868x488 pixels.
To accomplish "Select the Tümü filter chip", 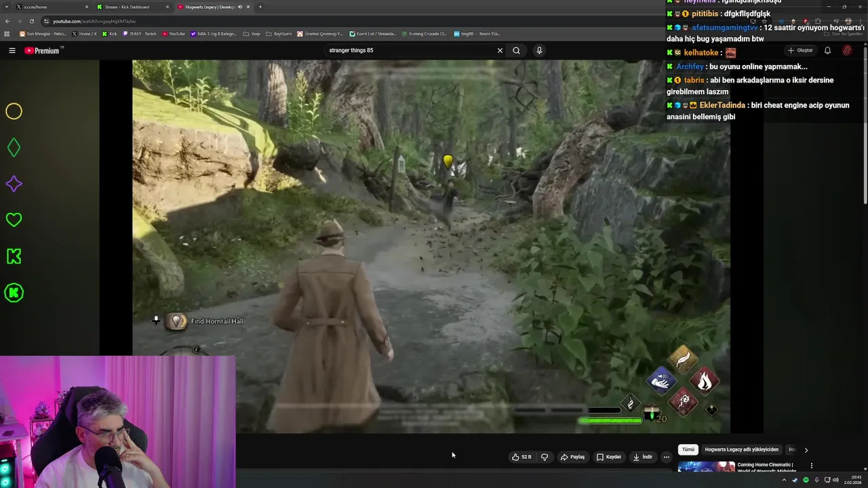I will point(688,449).
